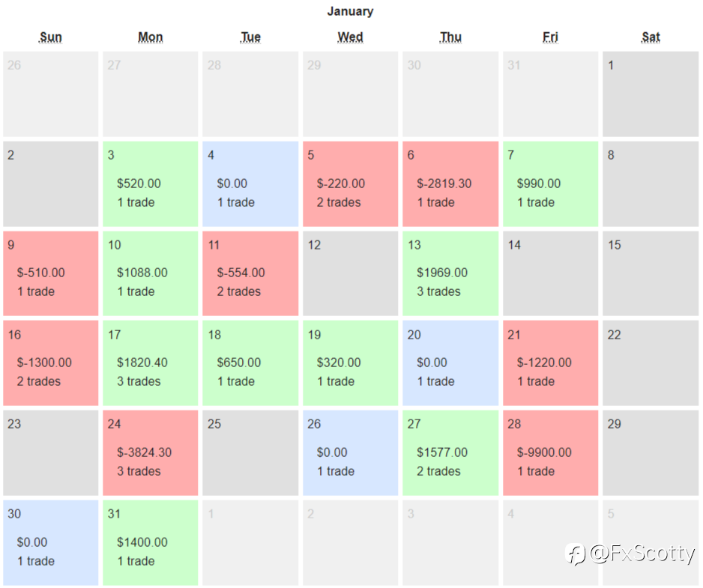Open the January 3 cell showing $520.00

point(150,184)
